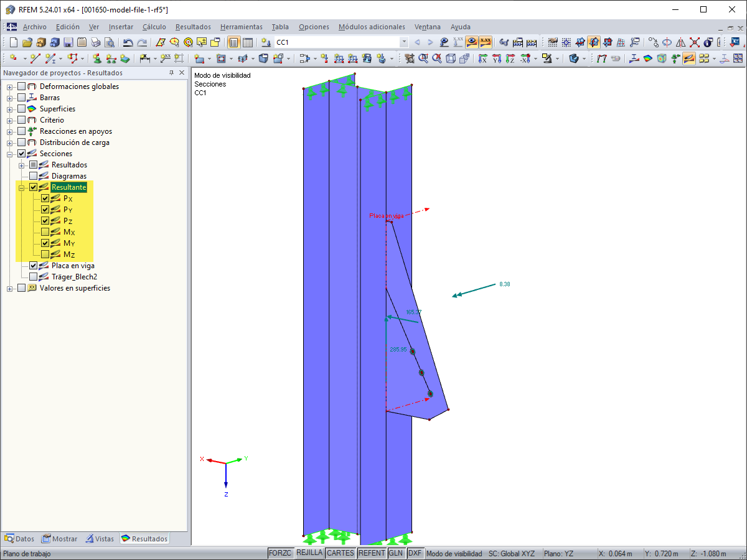This screenshot has height=560, width=747.
Task: Close the Navegador de proyectos panel
Action: coord(182,73)
